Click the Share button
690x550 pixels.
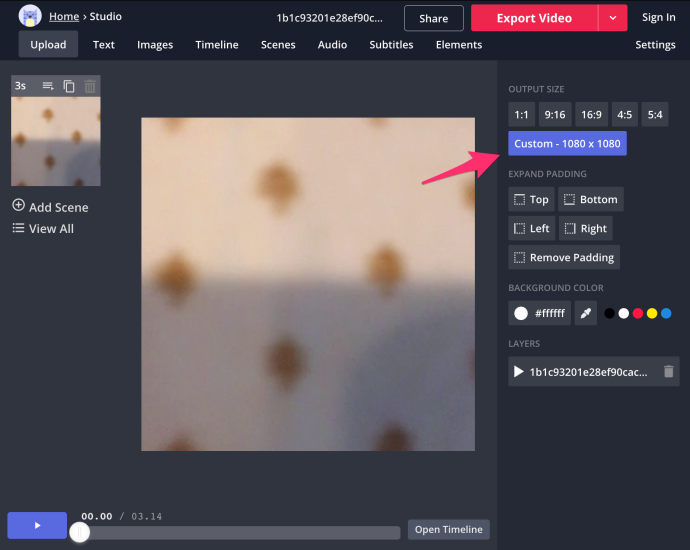[x=434, y=18]
